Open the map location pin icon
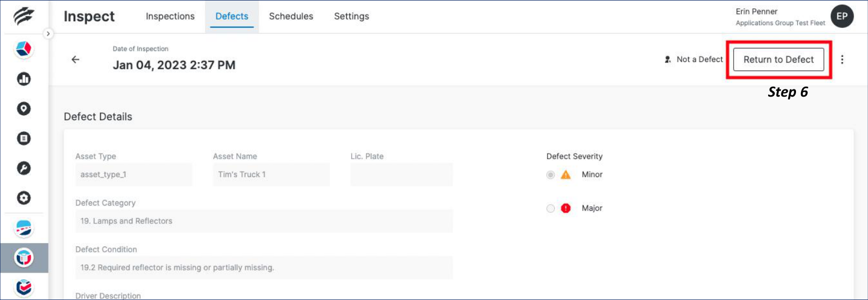Image resolution: width=868 pixels, height=300 pixels. pyautogui.click(x=23, y=108)
